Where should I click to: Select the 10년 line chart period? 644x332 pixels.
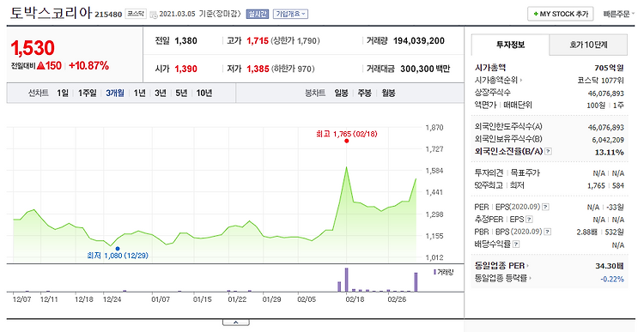(x=204, y=94)
